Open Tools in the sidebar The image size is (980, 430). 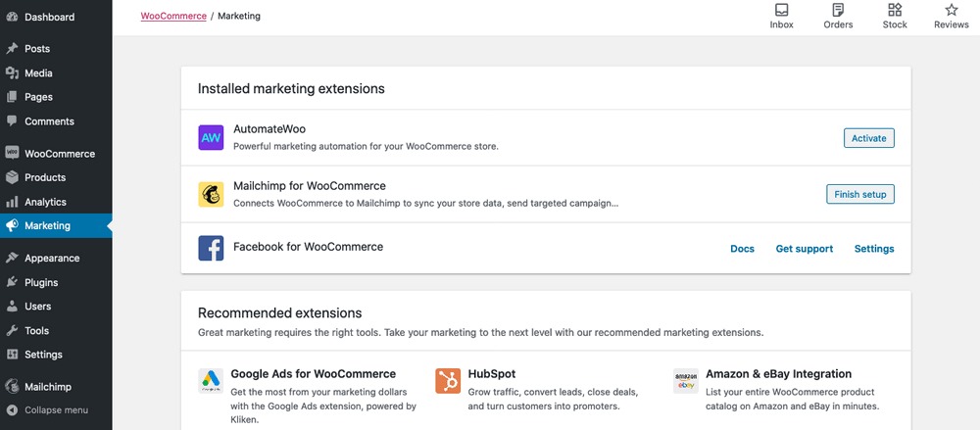click(36, 331)
